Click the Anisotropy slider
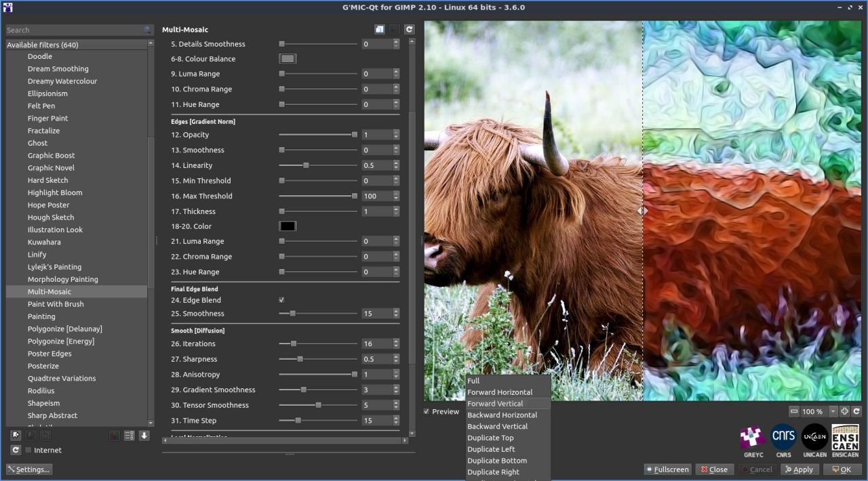This screenshot has height=481, width=868. 318,375
